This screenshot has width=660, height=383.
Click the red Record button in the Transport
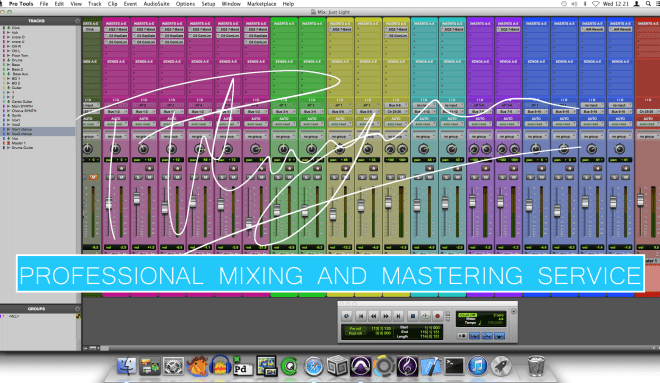click(x=438, y=316)
